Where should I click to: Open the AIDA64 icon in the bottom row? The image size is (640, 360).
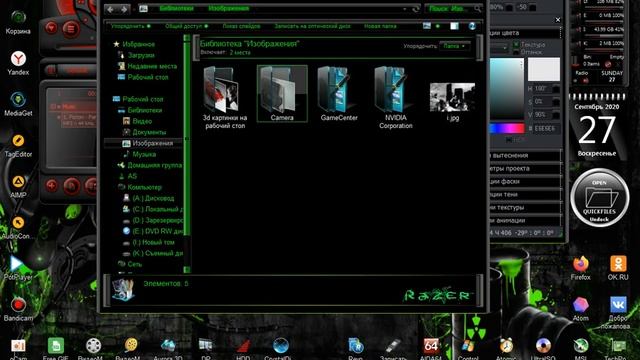(x=431, y=349)
